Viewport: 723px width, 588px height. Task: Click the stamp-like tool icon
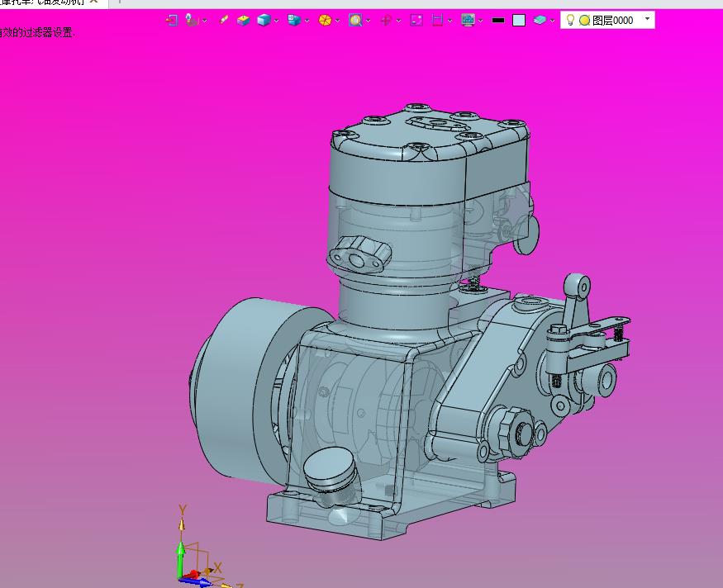point(192,21)
